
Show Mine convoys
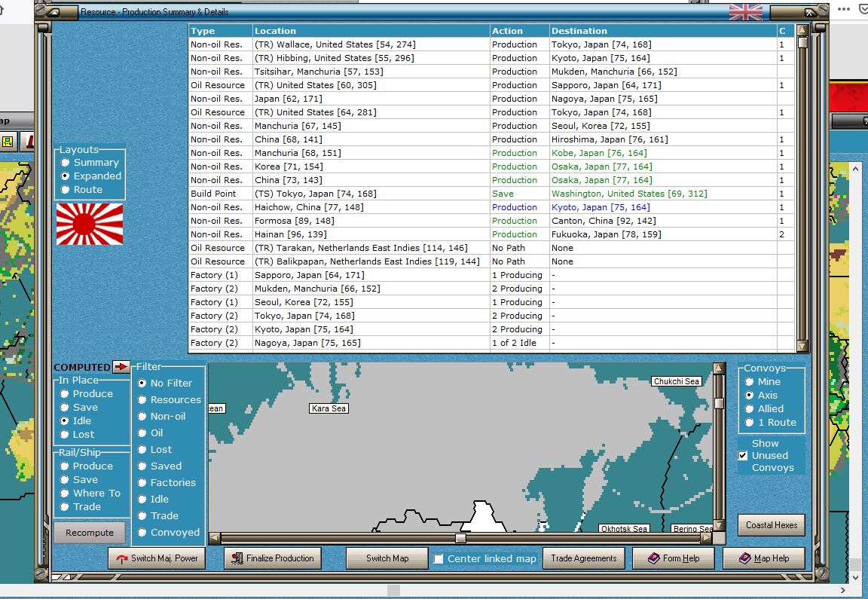(750, 381)
